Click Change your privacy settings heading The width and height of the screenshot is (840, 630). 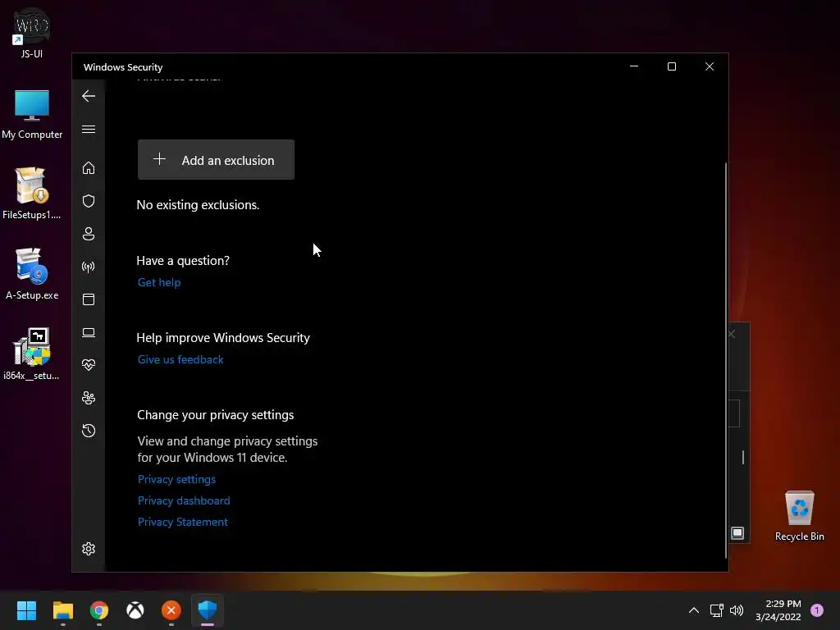[216, 414]
